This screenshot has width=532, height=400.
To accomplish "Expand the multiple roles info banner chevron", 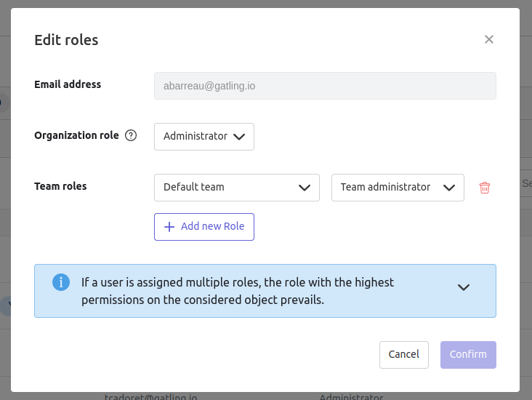I will (464, 287).
